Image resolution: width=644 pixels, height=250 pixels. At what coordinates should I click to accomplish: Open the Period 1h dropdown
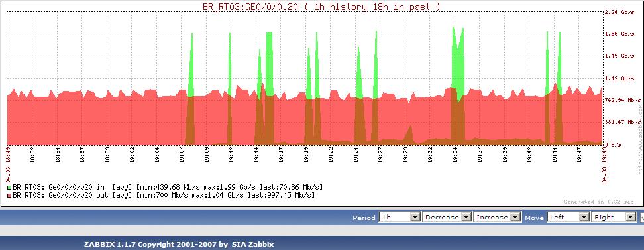click(400, 217)
